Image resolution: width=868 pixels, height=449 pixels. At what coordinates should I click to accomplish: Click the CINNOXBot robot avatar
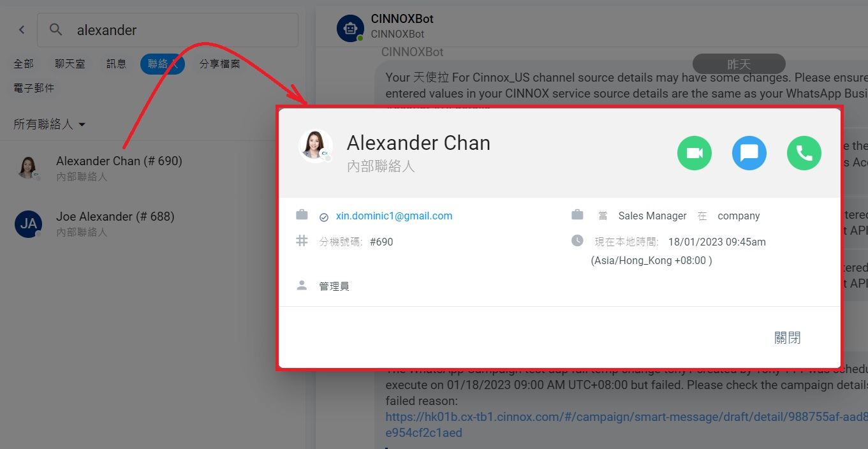tap(350, 29)
